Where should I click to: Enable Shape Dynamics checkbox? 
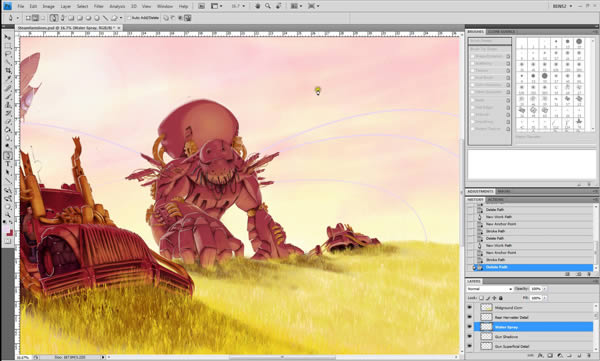tap(473, 56)
